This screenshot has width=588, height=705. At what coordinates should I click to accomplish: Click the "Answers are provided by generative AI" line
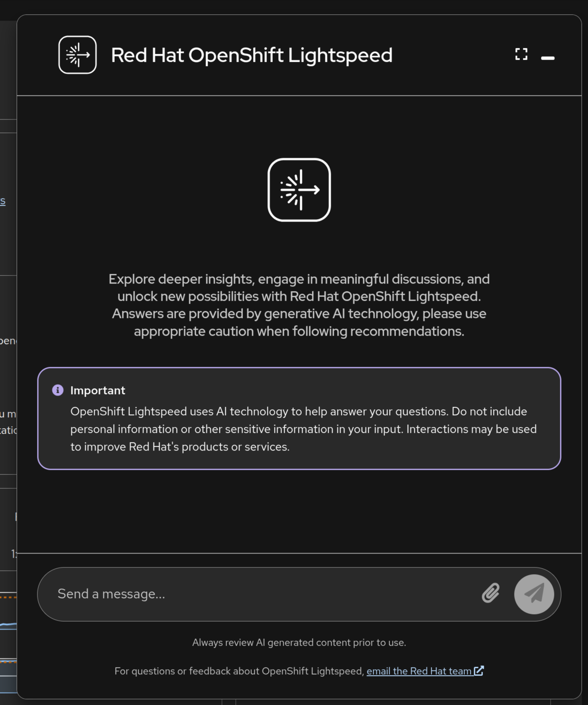tap(299, 314)
